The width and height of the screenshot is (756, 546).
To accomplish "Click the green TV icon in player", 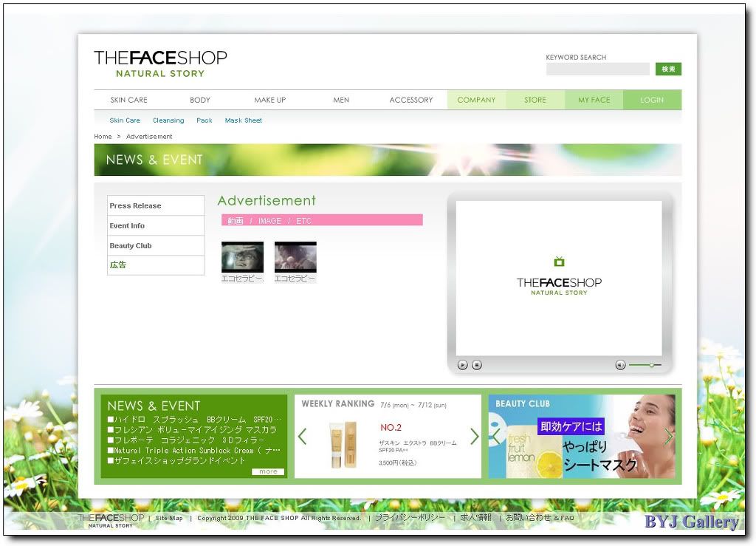I will 560,262.
